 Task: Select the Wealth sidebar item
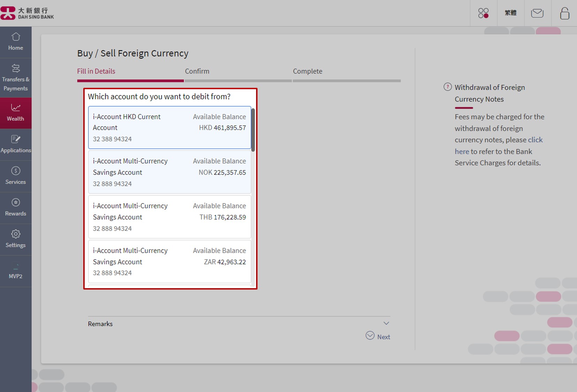(x=16, y=113)
